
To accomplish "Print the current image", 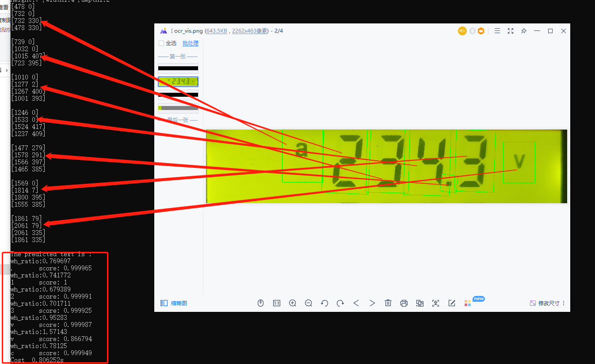I will 404,303.
